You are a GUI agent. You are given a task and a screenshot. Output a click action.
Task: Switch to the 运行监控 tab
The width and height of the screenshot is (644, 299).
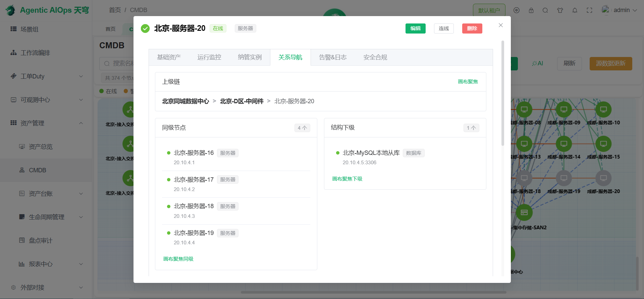pos(209,57)
